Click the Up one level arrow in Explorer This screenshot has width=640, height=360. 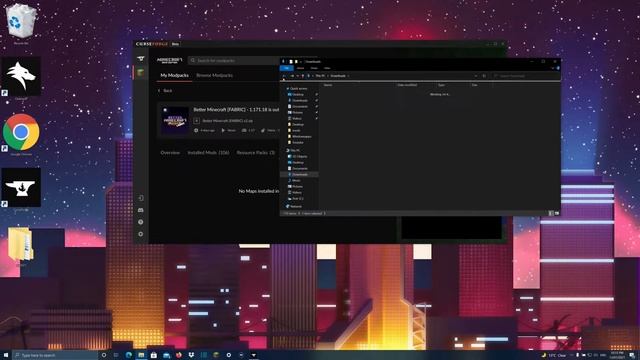(x=302, y=76)
